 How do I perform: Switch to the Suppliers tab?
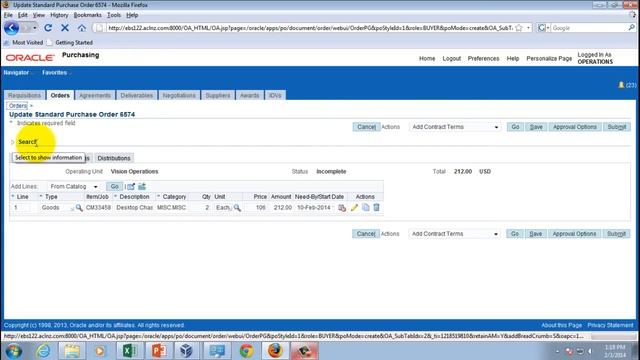tap(218, 95)
